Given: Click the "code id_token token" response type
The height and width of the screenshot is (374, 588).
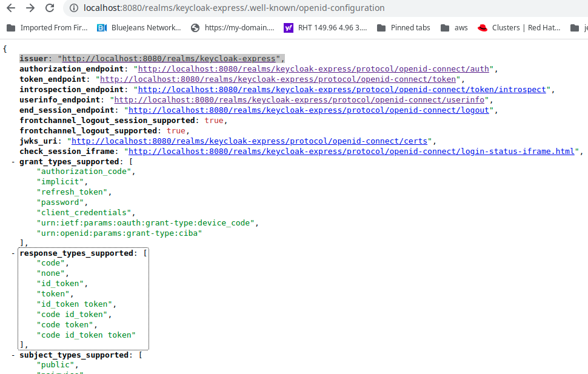Looking at the screenshot, I should (x=86, y=335).
